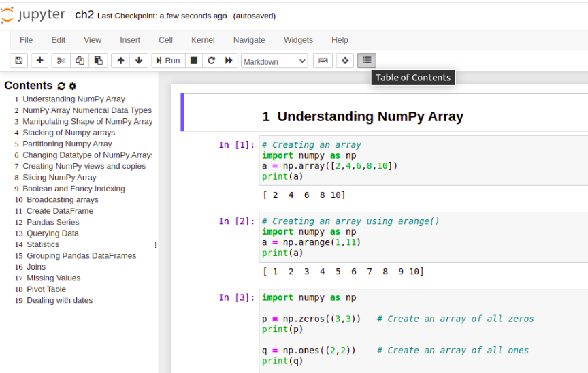Open Creating NumPy views and copies section
This screenshot has width=588, height=373.
coord(84,166)
